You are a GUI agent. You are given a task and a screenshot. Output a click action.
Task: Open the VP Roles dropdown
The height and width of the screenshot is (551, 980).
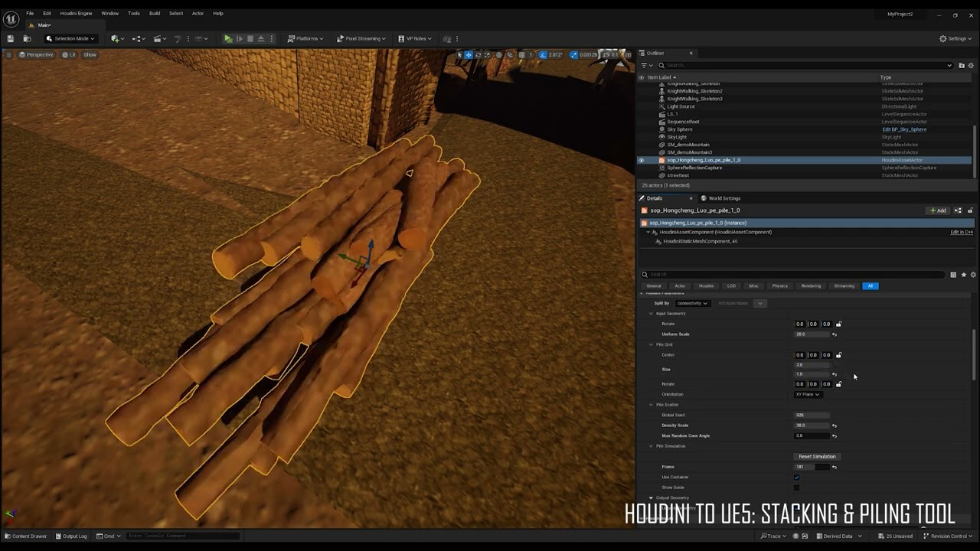pos(414,38)
